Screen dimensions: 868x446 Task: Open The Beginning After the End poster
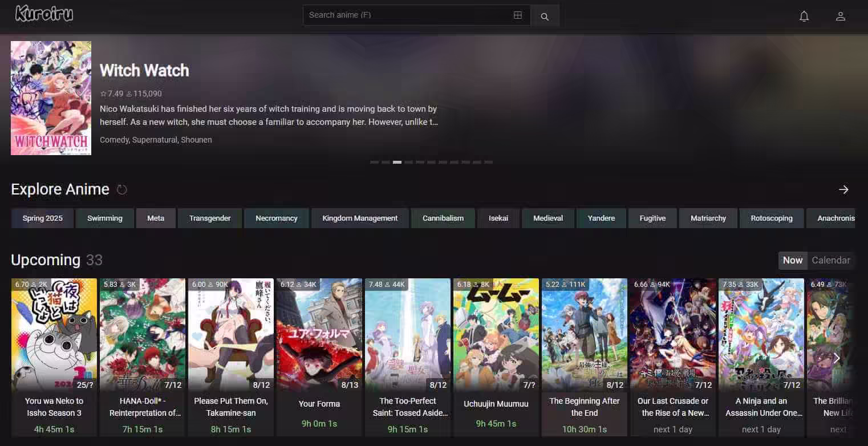coord(585,335)
